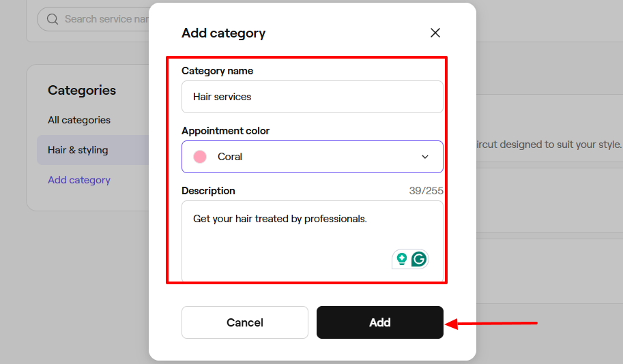Image resolution: width=623 pixels, height=364 pixels.
Task: Close the Add category dialog
Action: coord(435,33)
